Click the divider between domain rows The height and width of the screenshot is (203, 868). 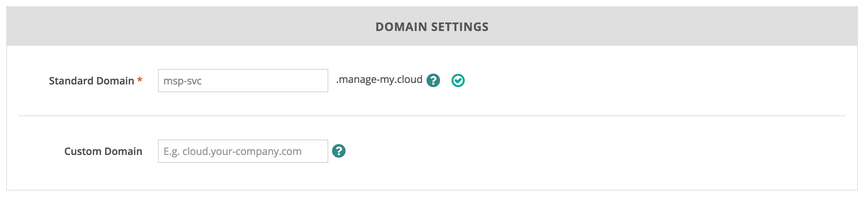(x=432, y=115)
